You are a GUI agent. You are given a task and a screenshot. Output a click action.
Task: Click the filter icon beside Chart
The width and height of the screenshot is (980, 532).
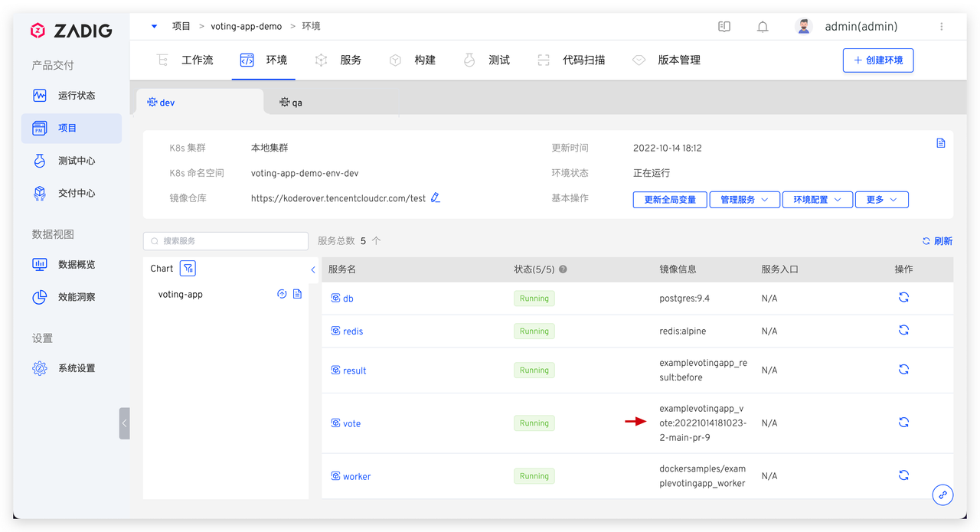point(186,268)
